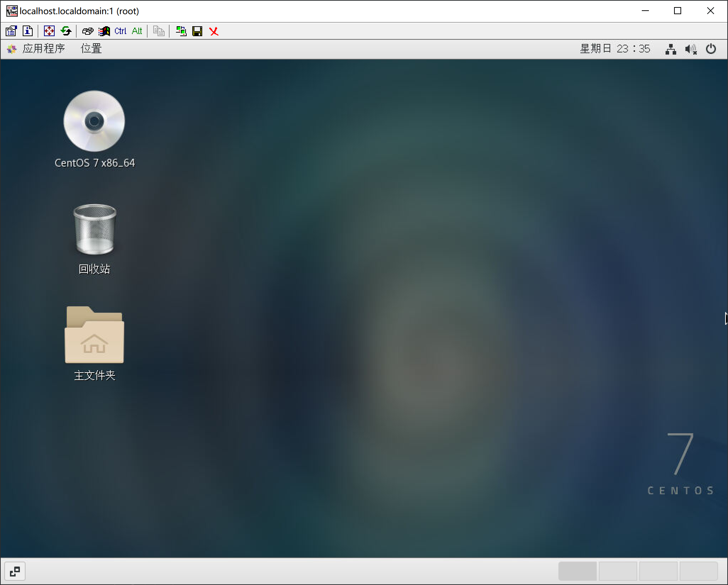This screenshot has width=728, height=585.
Task: Show VNC connection info
Action: click(28, 31)
